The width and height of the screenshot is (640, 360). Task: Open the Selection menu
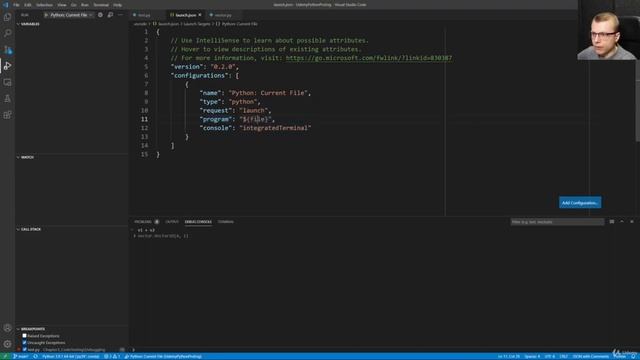tap(44, 5)
